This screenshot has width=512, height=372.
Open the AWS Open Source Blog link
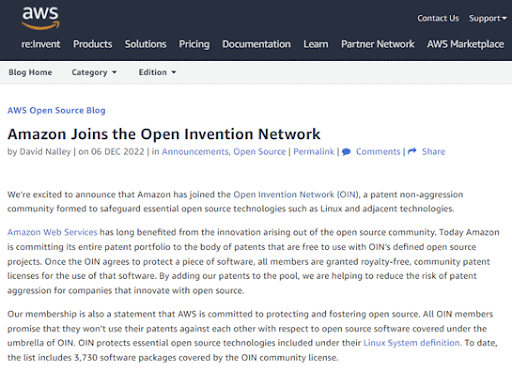click(x=56, y=110)
